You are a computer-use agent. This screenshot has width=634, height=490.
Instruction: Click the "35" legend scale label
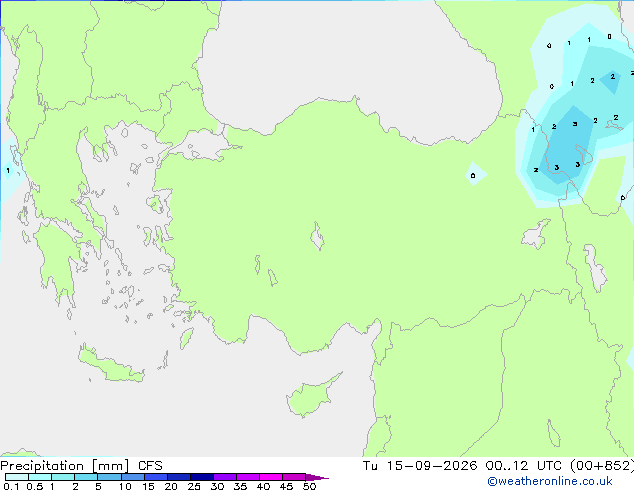(x=240, y=486)
